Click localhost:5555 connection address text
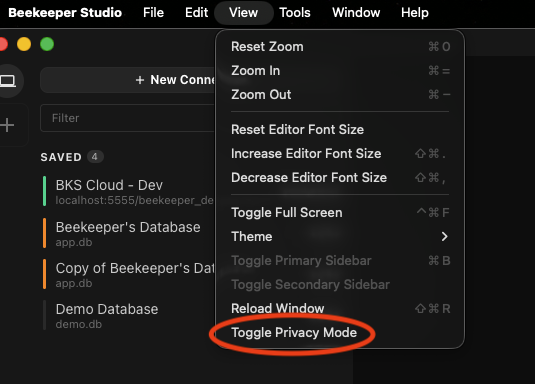Viewport: 535px width, 384px height. pyautogui.click(x=134, y=200)
